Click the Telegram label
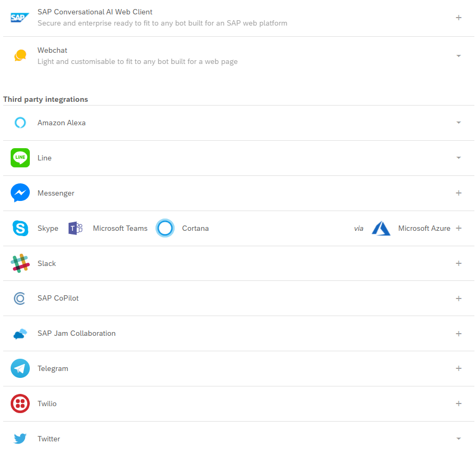The height and width of the screenshot is (452, 476). pyautogui.click(x=53, y=369)
